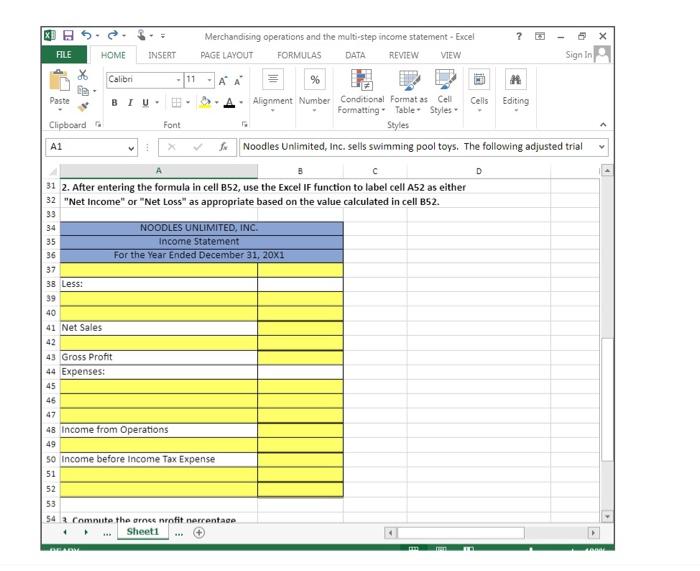Expand the Name Box A1 dropdown
The height and width of the screenshot is (571, 700).
coord(131,148)
